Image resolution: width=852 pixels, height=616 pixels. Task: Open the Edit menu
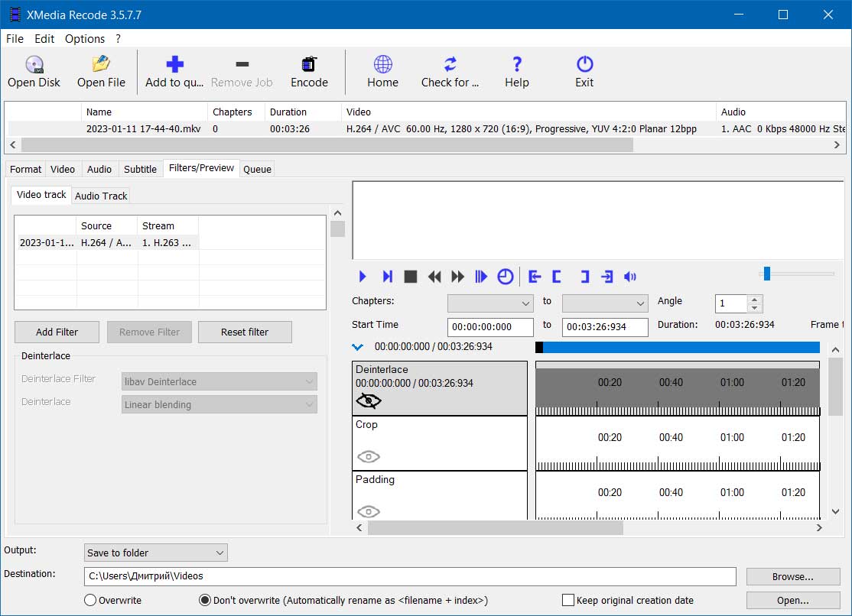pyautogui.click(x=44, y=38)
